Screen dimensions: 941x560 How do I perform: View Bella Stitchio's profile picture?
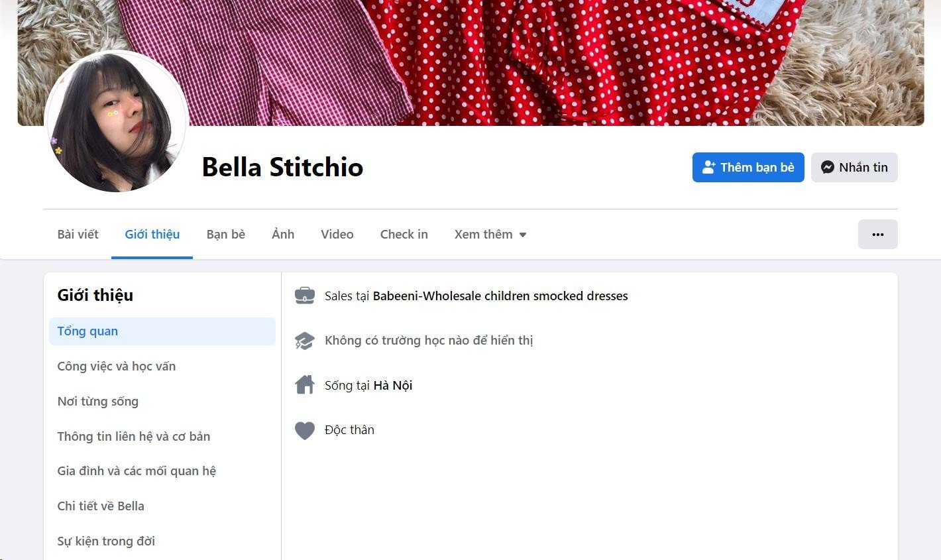(117, 123)
